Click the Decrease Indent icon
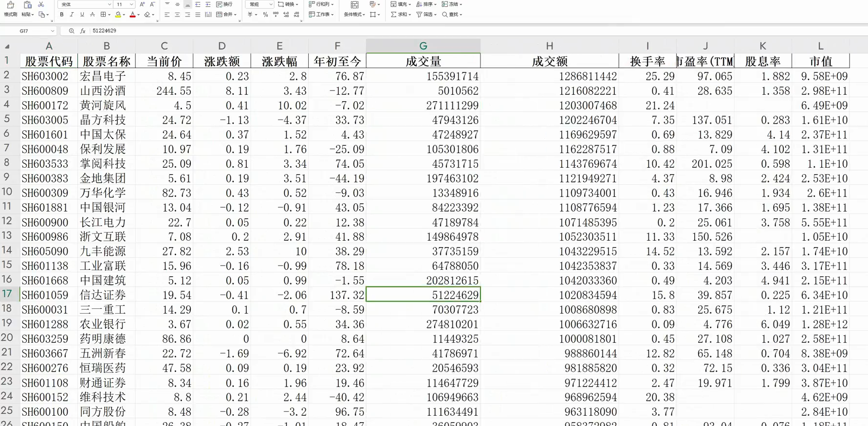The height and width of the screenshot is (426, 868). click(198, 4)
